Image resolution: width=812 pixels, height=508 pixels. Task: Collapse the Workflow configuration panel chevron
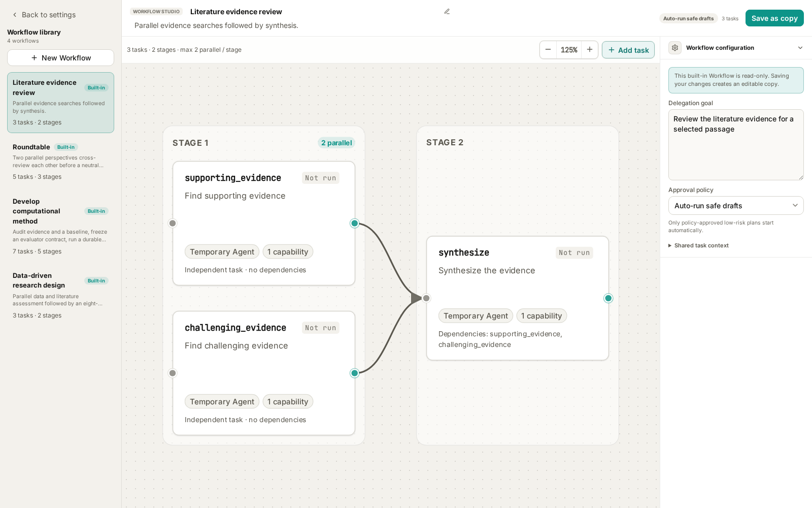click(x=800, y=48)
